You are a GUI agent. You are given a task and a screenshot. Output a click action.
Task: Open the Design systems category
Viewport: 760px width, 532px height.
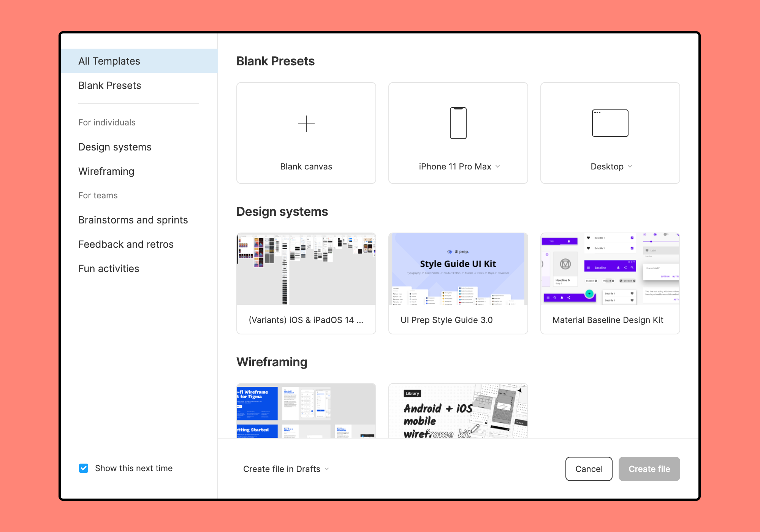tap(115, 147)
